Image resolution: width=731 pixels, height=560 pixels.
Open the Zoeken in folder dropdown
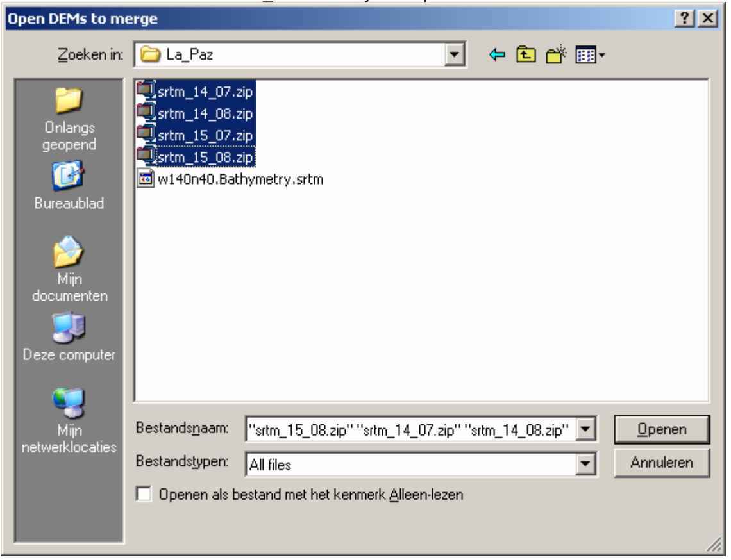(x=453, y=53)
